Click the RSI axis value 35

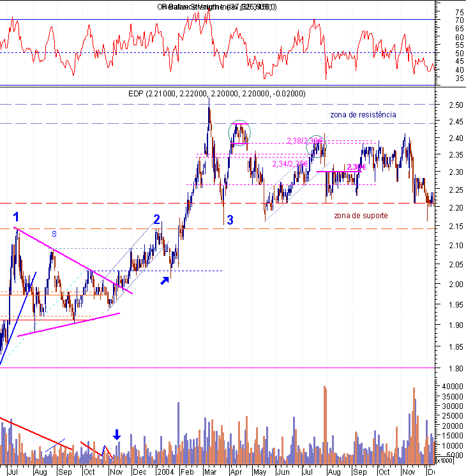pyautogui.click(x=460, y=78)
